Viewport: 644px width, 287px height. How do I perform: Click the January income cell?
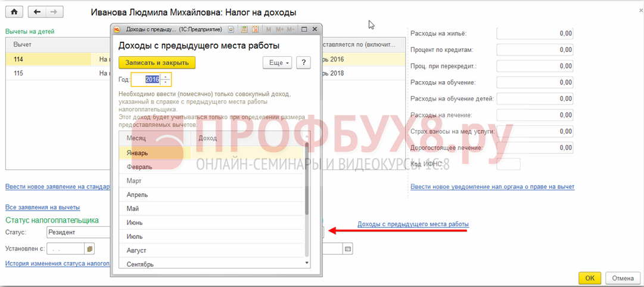point(248,153)
